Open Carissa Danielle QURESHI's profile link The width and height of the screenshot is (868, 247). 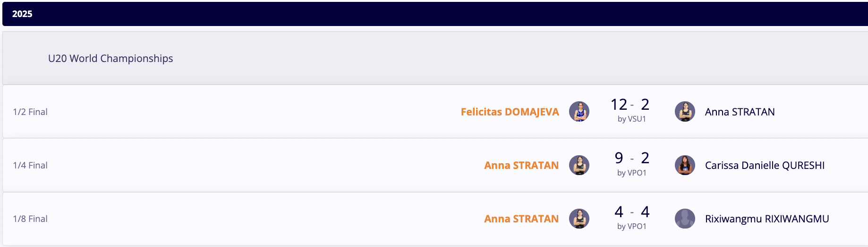click(x=765, y=165)
